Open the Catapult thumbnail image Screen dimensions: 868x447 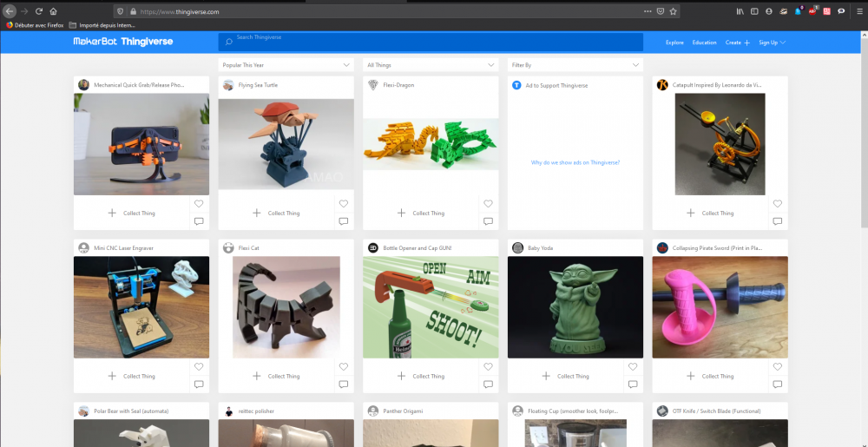720,144
